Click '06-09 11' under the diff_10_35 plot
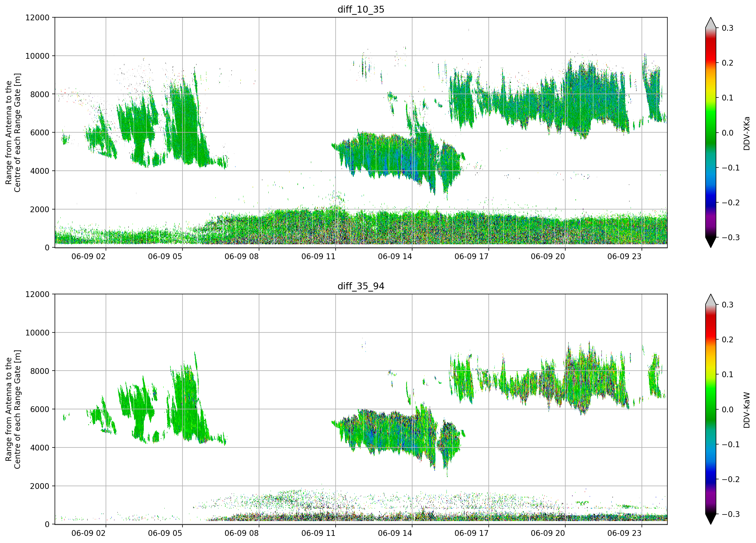The image size is (756, 543). tap(318, 256)
